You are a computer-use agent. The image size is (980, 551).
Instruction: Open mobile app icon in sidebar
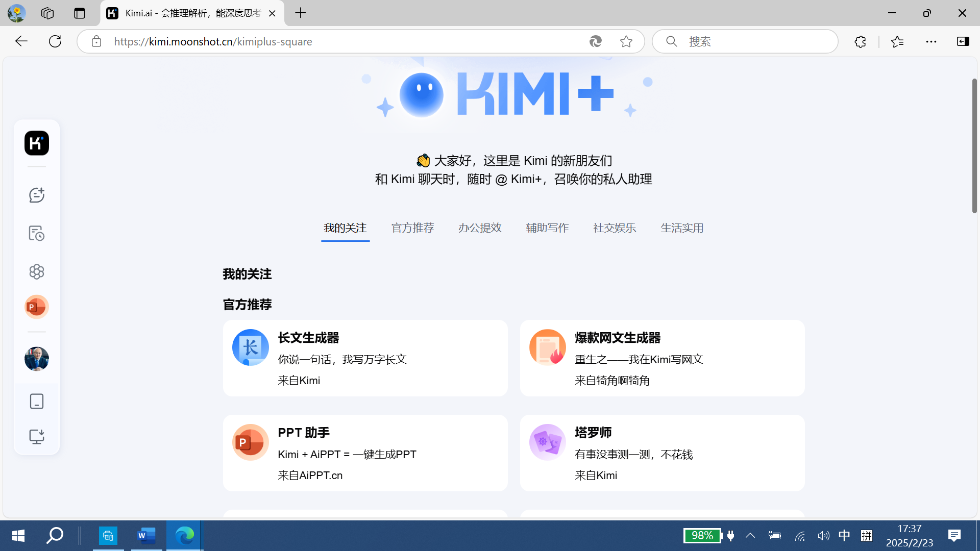tap(37, 402)
